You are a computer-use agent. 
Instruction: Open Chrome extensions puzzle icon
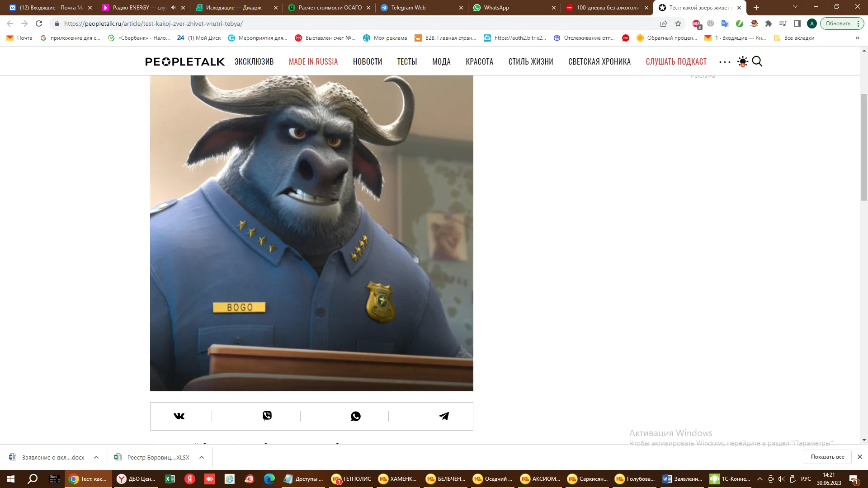point(769,23)
